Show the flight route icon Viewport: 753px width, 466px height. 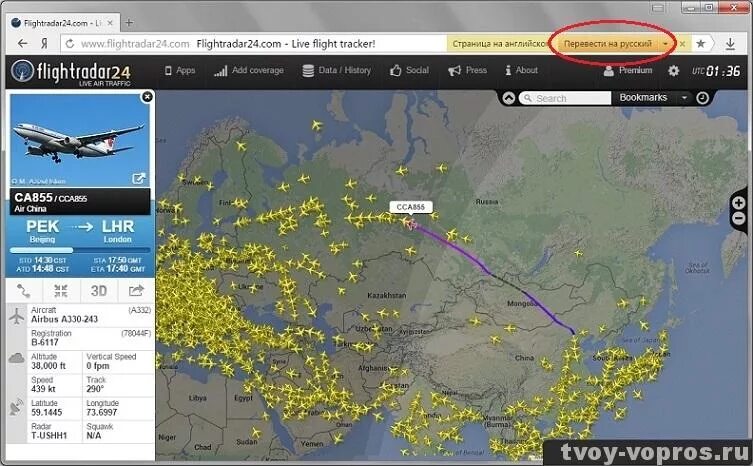coord(23,291)
